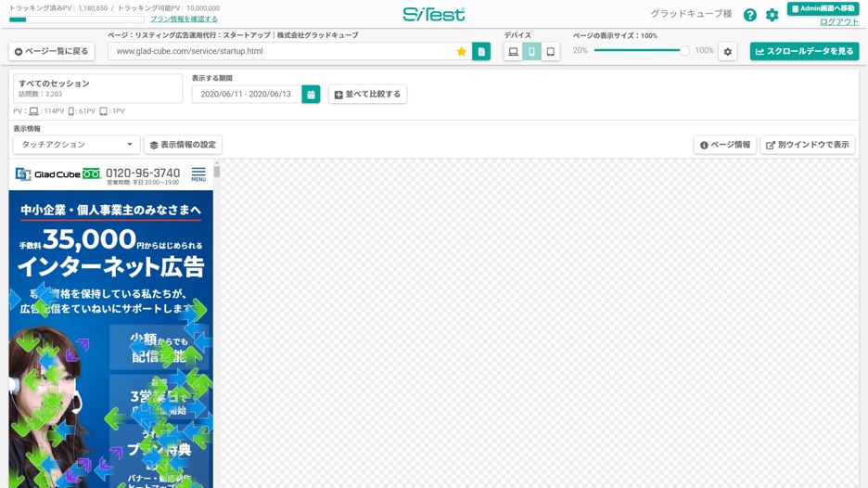Click the page URL input field
868x488 pixels.
pos(278,52)
